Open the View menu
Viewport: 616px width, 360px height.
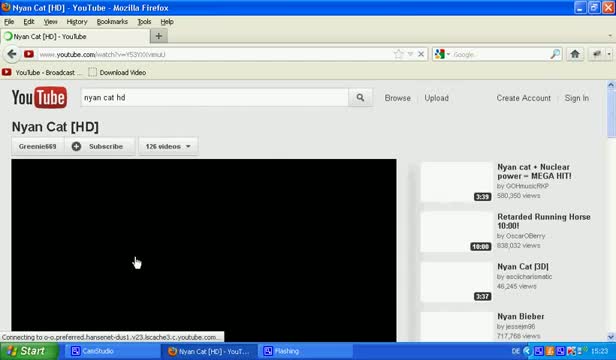[x=50, y=22]
